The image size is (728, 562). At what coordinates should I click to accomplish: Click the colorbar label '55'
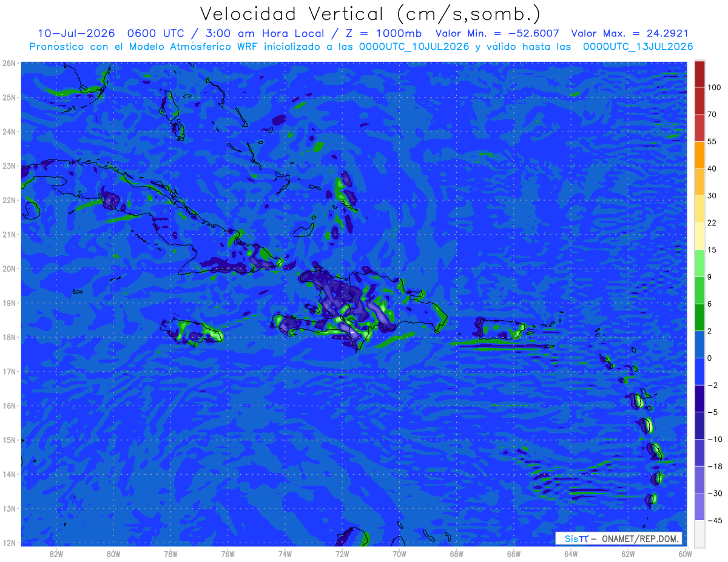click(x=712, y=141)
